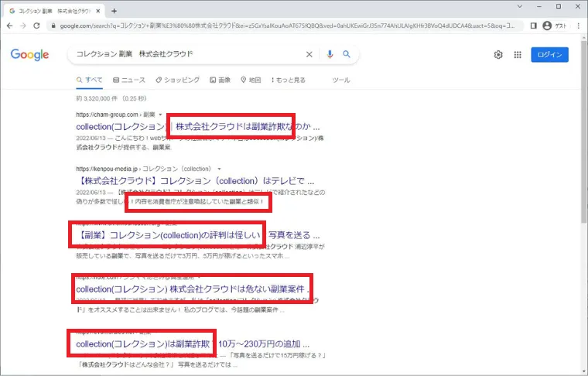This screenshot has height=376, width=588.
Task: Open the Chrome three-dot menu
Action: coord(579,26)
